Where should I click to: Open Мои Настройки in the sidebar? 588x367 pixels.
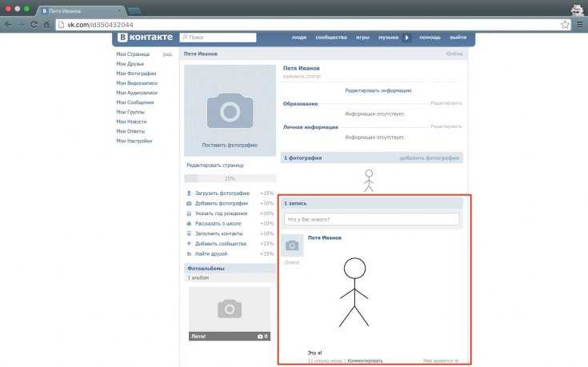tap(134, 142)
